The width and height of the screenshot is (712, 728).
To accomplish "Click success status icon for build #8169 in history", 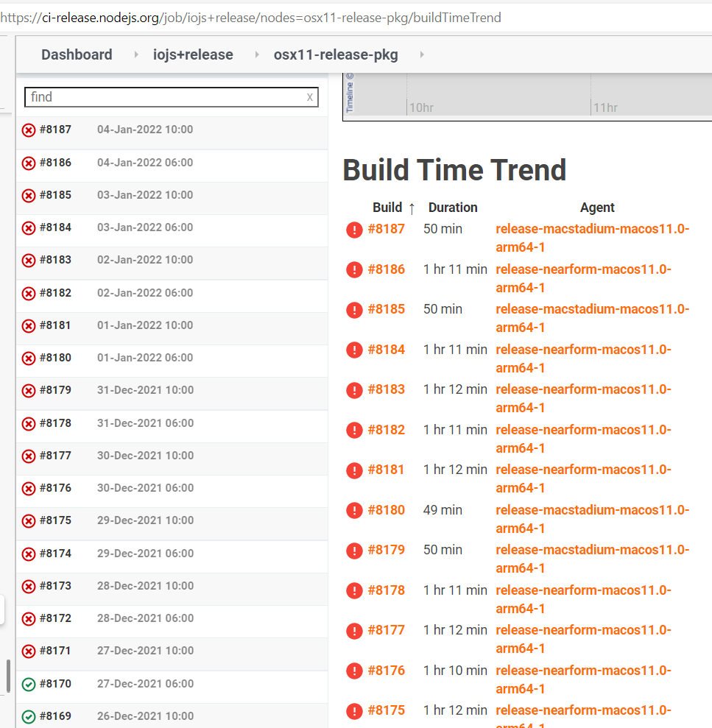I will (29, 717).
